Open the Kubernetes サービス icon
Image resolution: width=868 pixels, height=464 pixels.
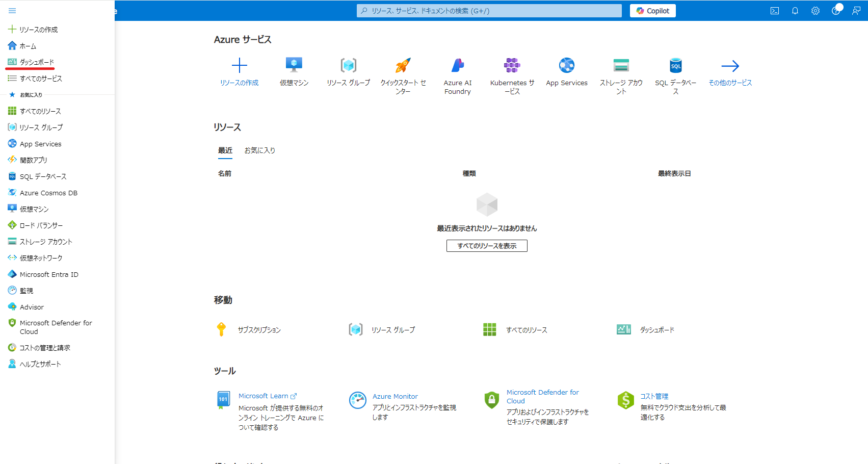pyautogui.click(x=512, y=65)
